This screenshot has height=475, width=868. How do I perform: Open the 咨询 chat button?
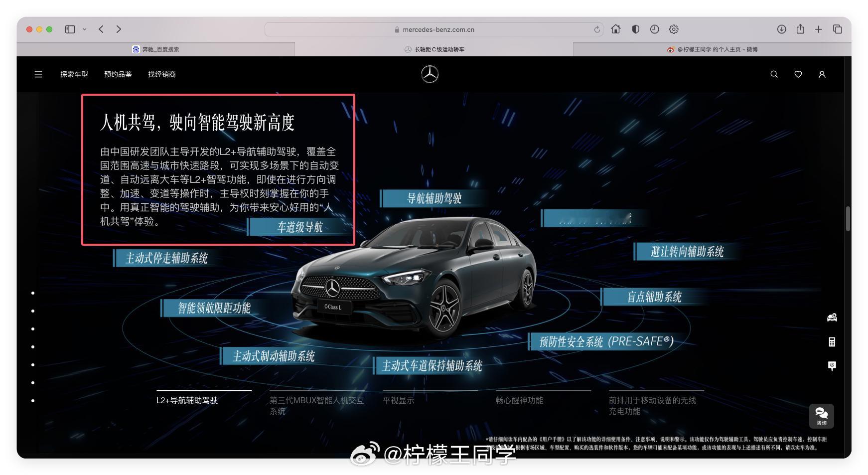coord(822,416)
